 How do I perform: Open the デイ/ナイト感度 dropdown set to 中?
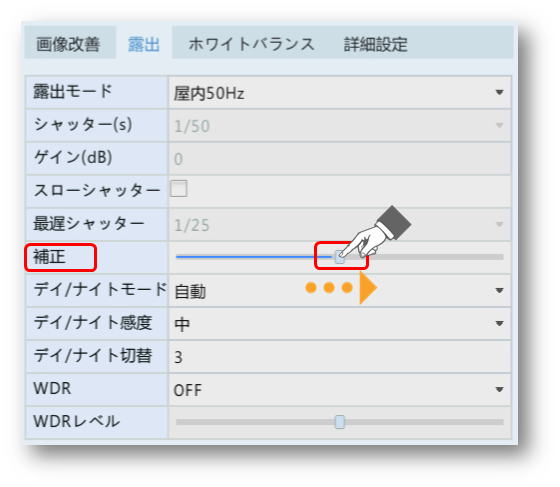tap(340, 323)
